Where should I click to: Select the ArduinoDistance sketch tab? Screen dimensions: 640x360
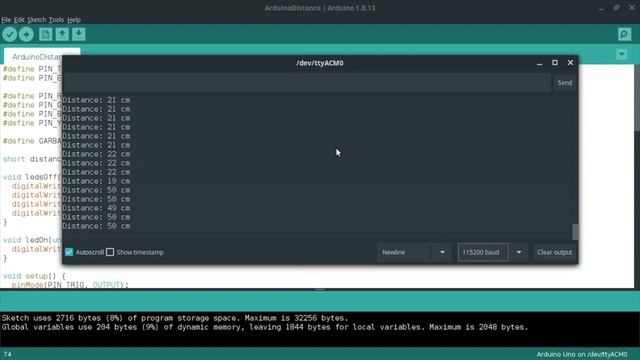point(37,57)
